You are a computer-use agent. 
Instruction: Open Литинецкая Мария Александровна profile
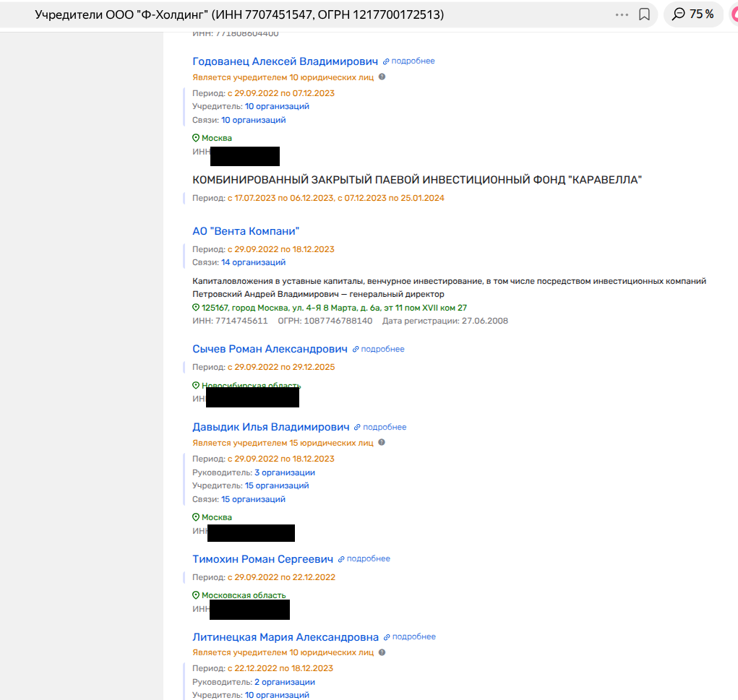pyautogui.click(x=286, y=637)
